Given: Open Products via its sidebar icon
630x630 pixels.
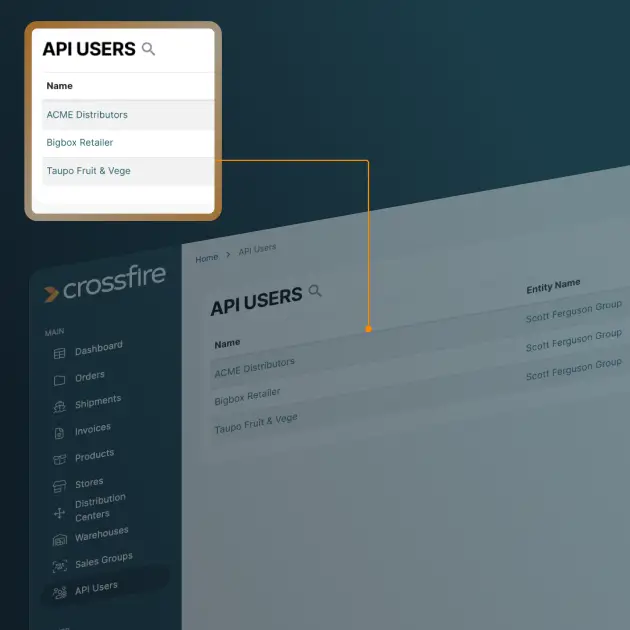Looking at the screenshot, I should tap(59, 459).
